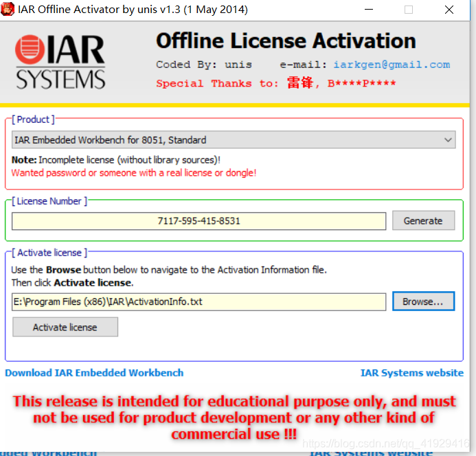Open the iarkgen@gmail.com email link
Screen dimensions: 476x456
(x=392, y=65)
